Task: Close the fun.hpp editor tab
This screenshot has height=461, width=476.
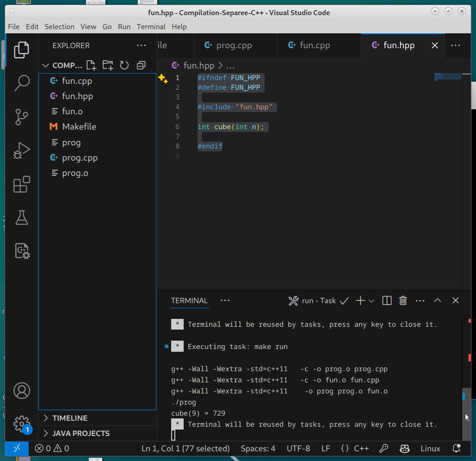Action: click(435, 45)
